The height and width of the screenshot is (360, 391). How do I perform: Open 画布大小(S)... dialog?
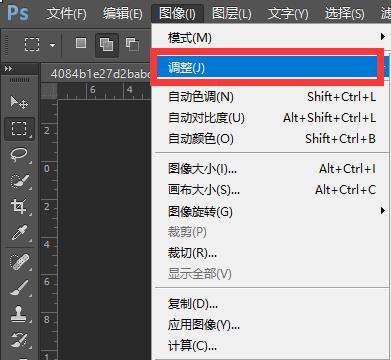(271, 190)
